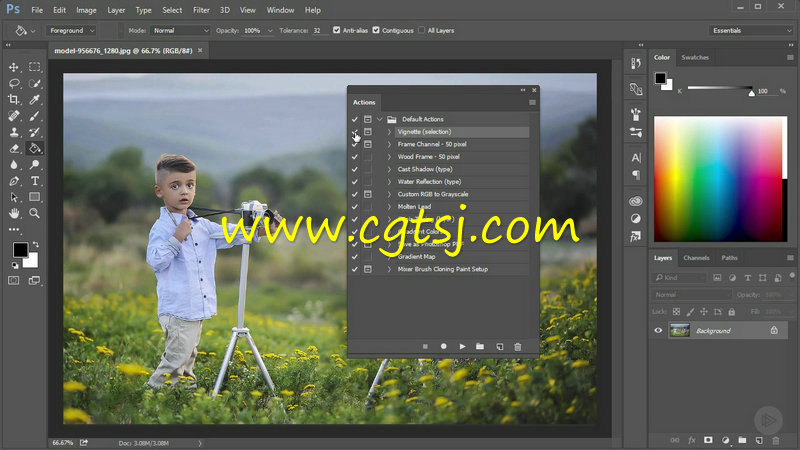The image size is (800, 450).
Task: Click the Background layer thumbnail
Action: pyautogui.click(x=680, y=331)
